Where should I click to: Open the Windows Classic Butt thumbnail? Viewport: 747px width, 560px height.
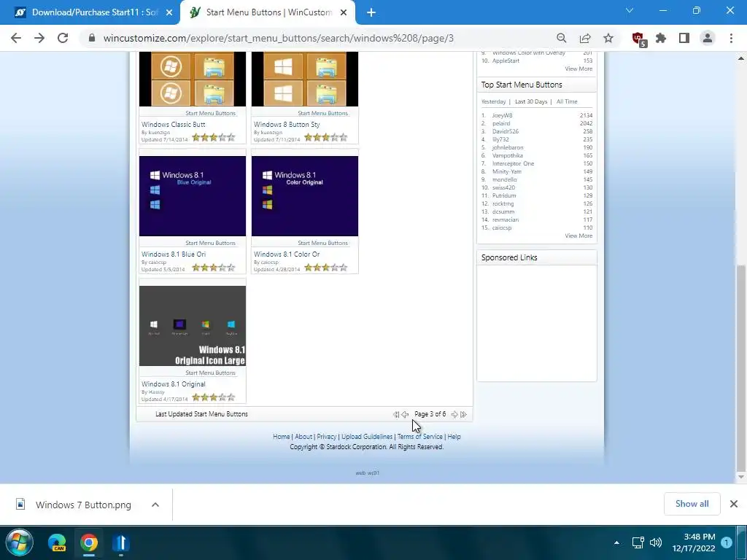(x=193, y=79)
